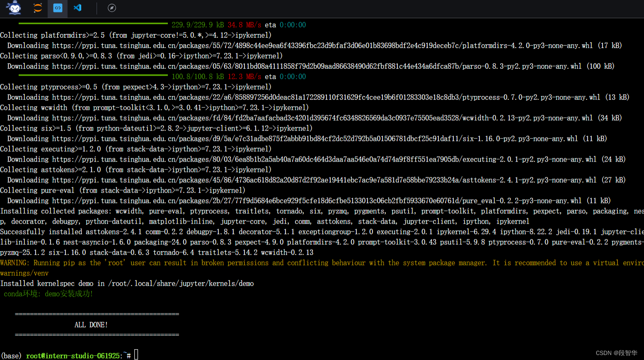Screen dimensions: 644x360
Task: Select the blue terminal code icon
Action: pyautogui.click(x=58, y=8)
